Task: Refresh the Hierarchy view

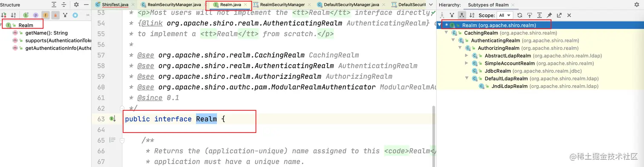Action: [520, 15]
